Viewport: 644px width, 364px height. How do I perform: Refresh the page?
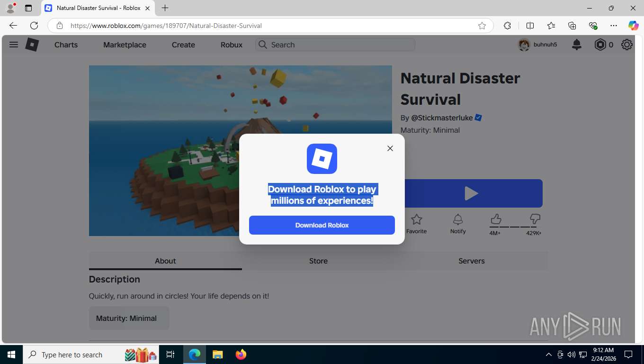click(34, 26)
